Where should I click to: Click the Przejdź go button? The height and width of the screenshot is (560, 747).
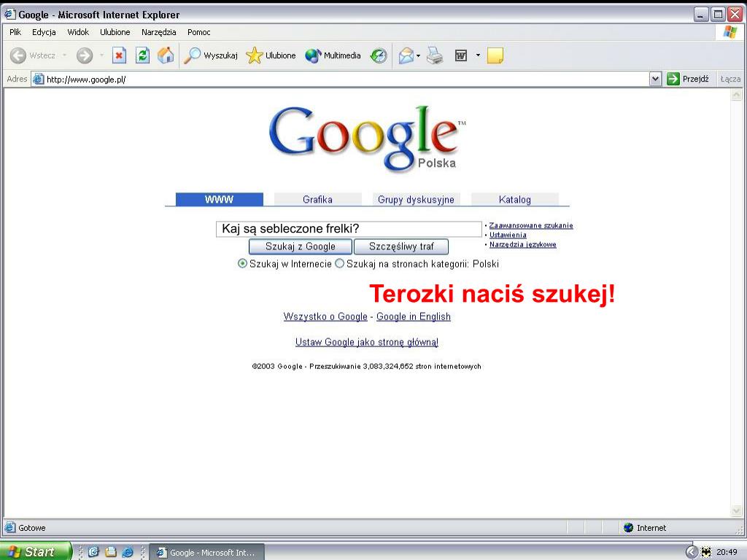688,79
